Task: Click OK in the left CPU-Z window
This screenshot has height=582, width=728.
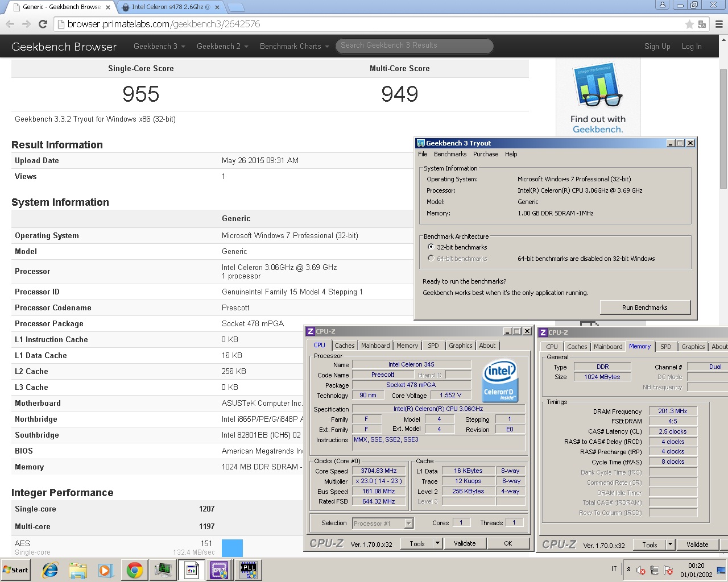Action: point(508,543)
